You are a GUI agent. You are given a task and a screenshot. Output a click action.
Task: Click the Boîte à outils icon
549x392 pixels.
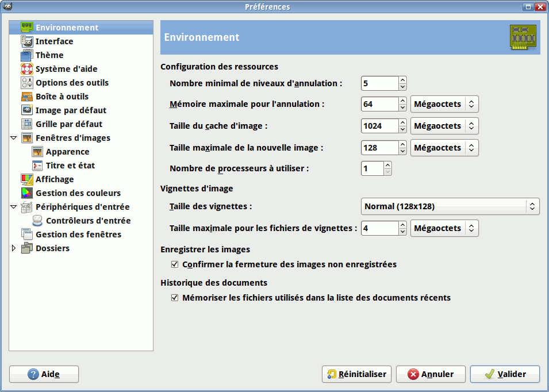pyautogui.click(x=27, y=97)
